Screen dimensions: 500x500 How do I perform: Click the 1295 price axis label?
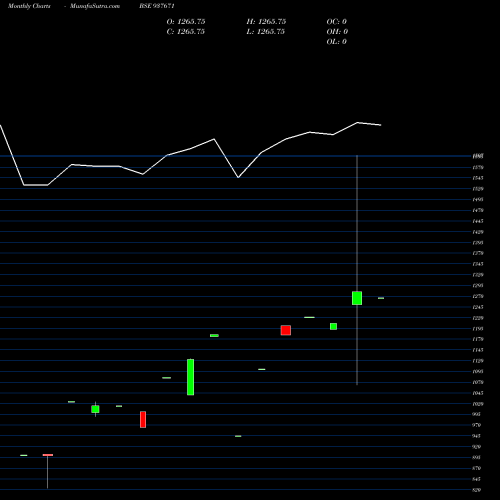click(x=478, y=286)
